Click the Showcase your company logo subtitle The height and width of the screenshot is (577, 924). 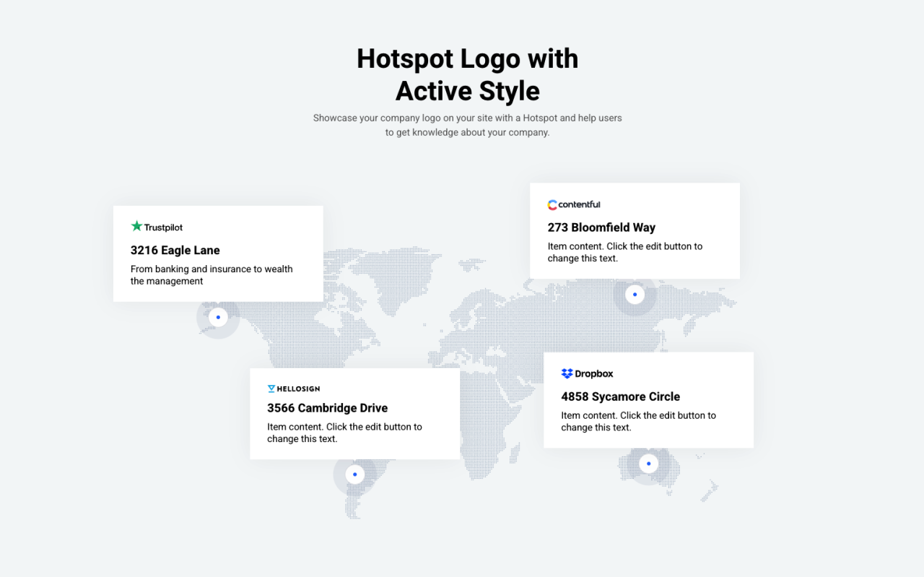click(x=467, y=125)
